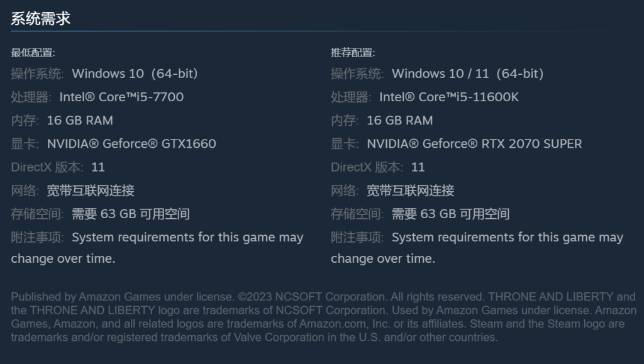Click 宽带互联网连接 in the recommended column
The width and height of the screenshot is (644, 364).
[x=411, y=191]
